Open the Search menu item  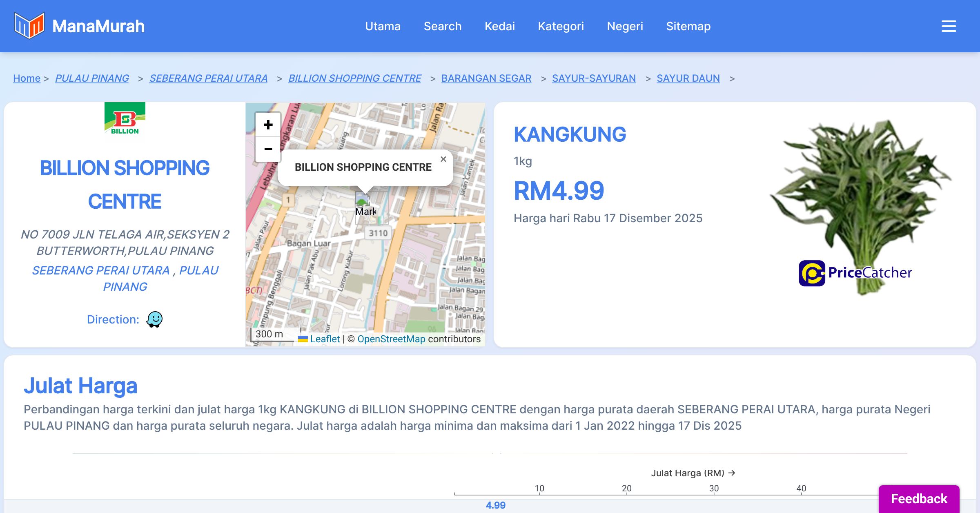pyautogui.click(x=442, y=26)
